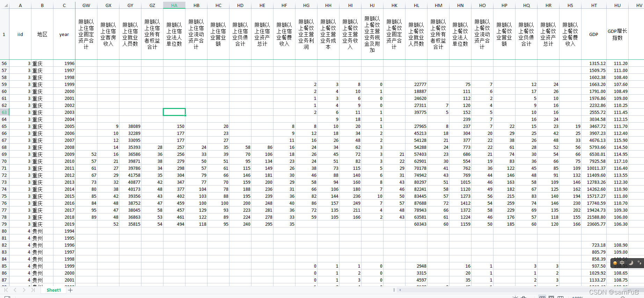Toggle Chinese input mode (中) on the IME bar
Image resolution: width=644 pixels, height=298 pixels.
click(x=622, y=263)
